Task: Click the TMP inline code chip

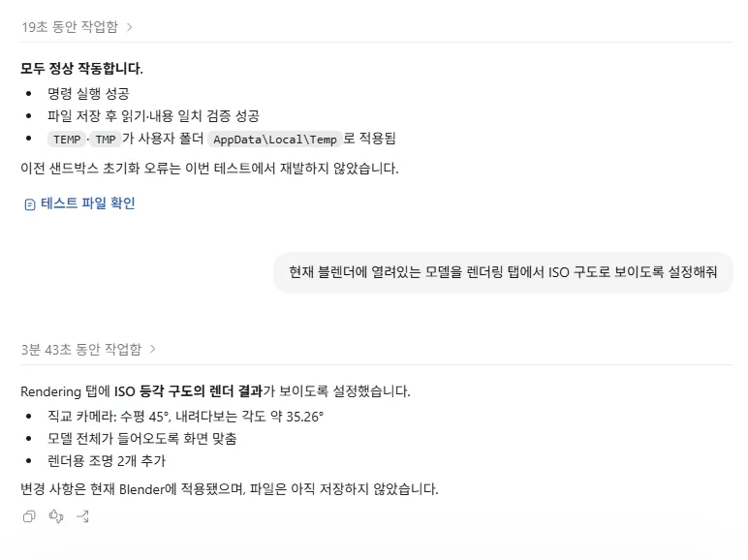Action: click(x=106, y=140)
